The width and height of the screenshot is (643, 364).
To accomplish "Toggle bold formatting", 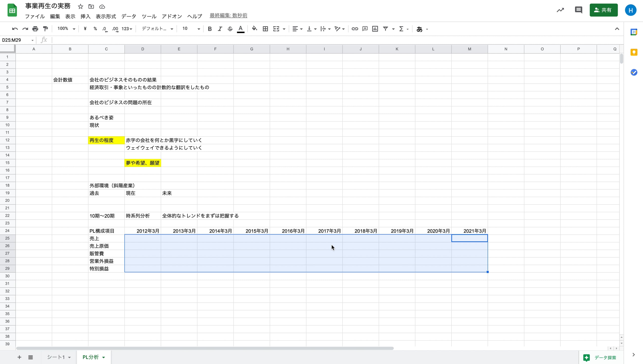I will 210,29.
